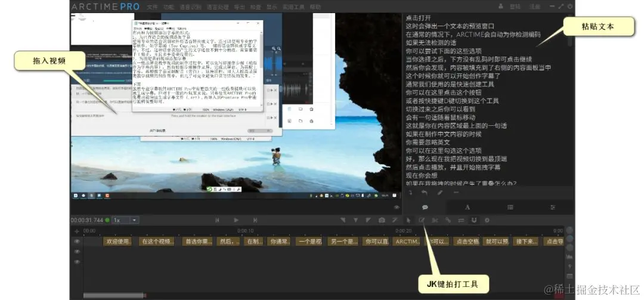Open the 语音识别 menu
644x300 pixels.
pyautogui.click(x=190, y=7)
